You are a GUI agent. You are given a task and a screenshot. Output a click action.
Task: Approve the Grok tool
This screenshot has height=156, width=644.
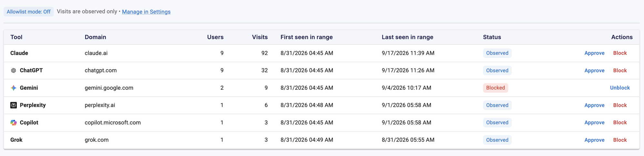click(594, 140)
